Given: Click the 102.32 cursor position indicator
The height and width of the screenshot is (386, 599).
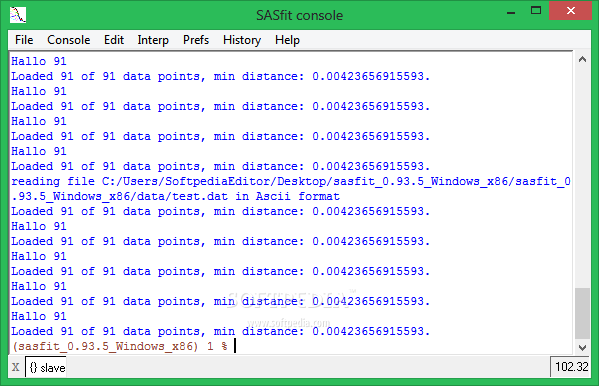Looking at the screenshot, I should click(571, 367).
